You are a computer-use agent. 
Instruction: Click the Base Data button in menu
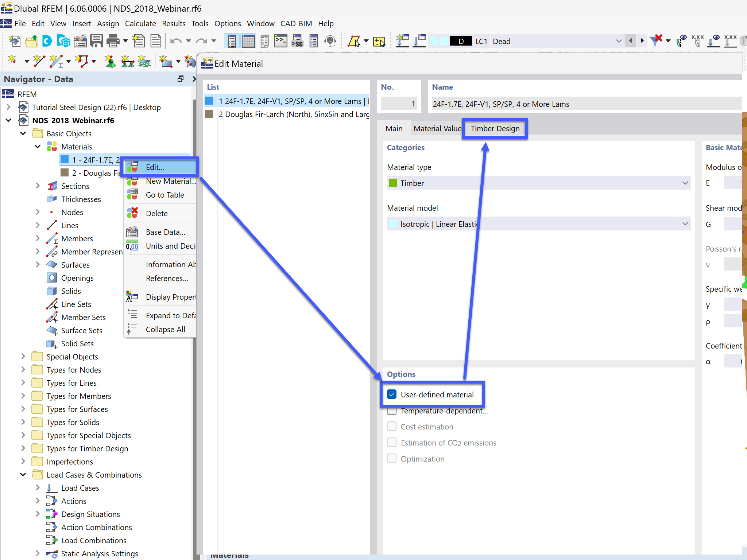tap(165, 232)
